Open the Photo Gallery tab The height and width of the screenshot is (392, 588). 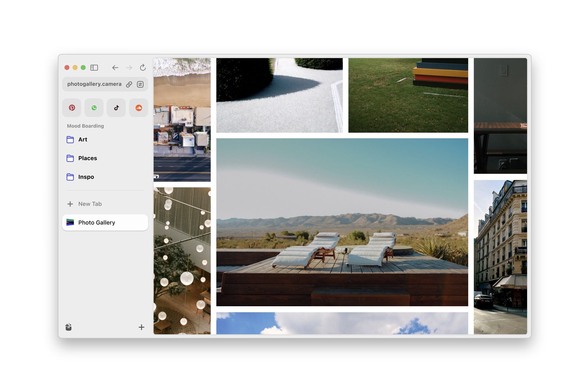(104, 222)
